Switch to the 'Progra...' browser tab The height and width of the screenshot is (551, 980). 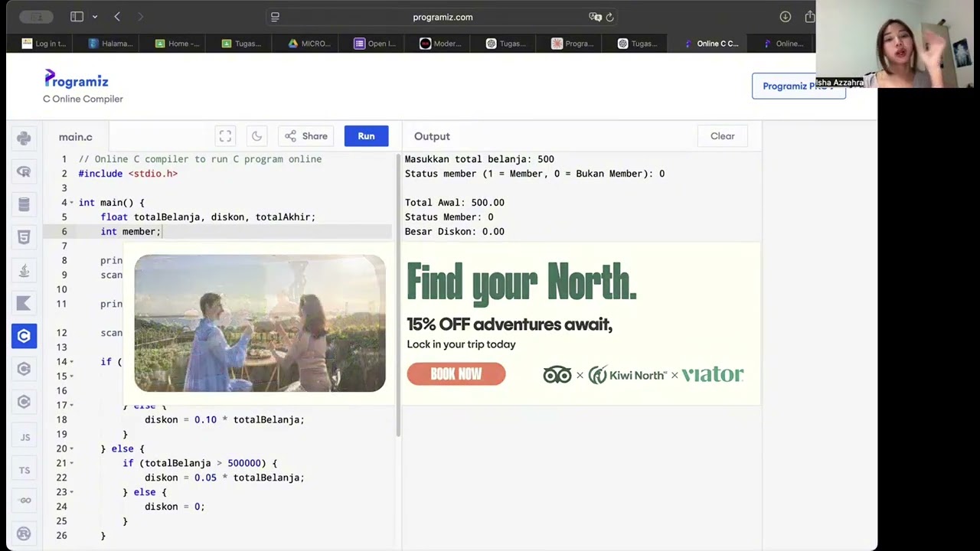pos(573,44)
